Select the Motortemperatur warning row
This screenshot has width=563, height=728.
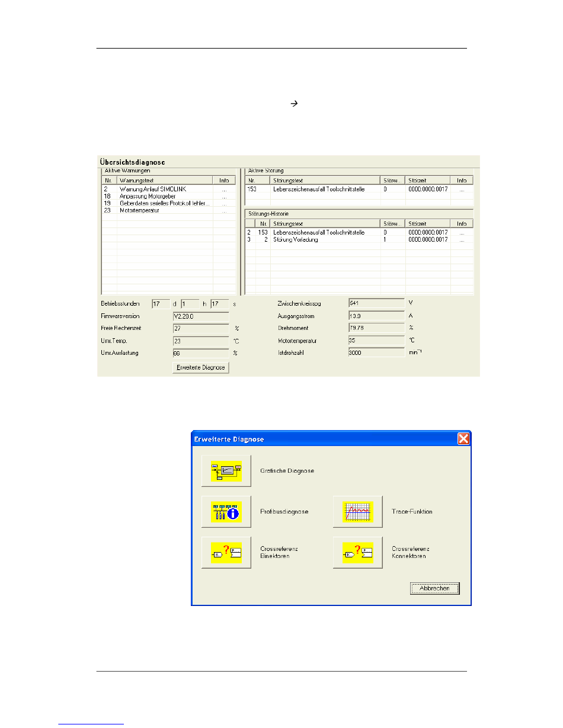coord(169,210)
